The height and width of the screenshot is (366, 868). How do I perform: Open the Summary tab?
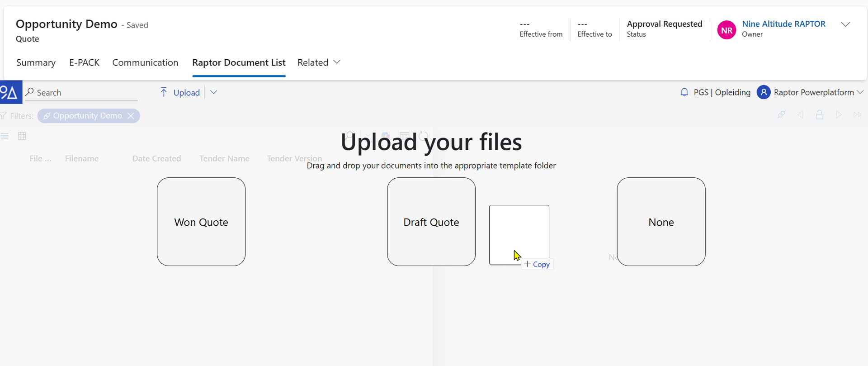[36, 62]
